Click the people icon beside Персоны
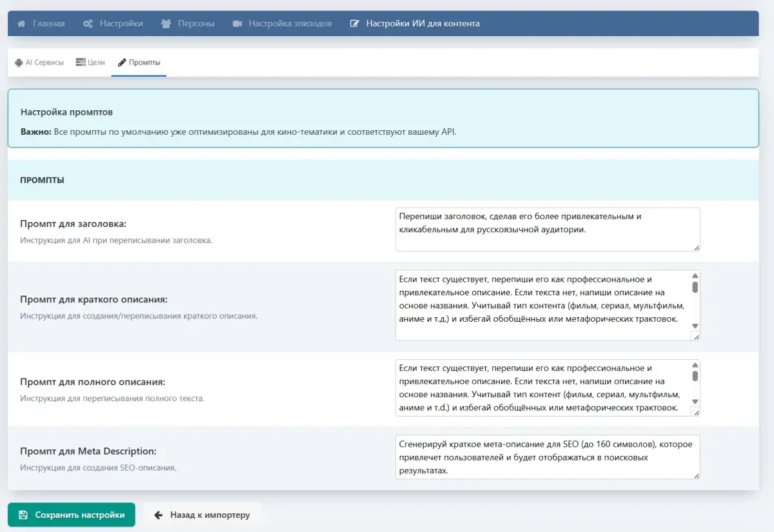 tap(166, 24)
